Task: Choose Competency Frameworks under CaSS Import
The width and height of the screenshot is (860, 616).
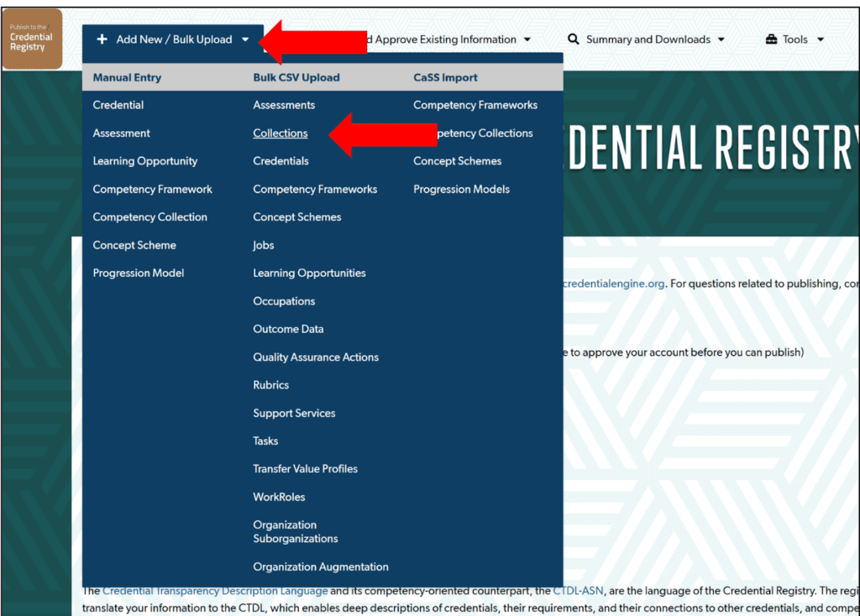Action: point(474,104)
